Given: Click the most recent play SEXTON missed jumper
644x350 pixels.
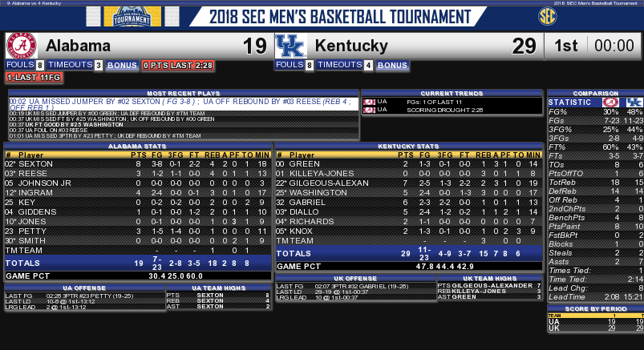Looking at the screenshot, I should coord(184,104).
